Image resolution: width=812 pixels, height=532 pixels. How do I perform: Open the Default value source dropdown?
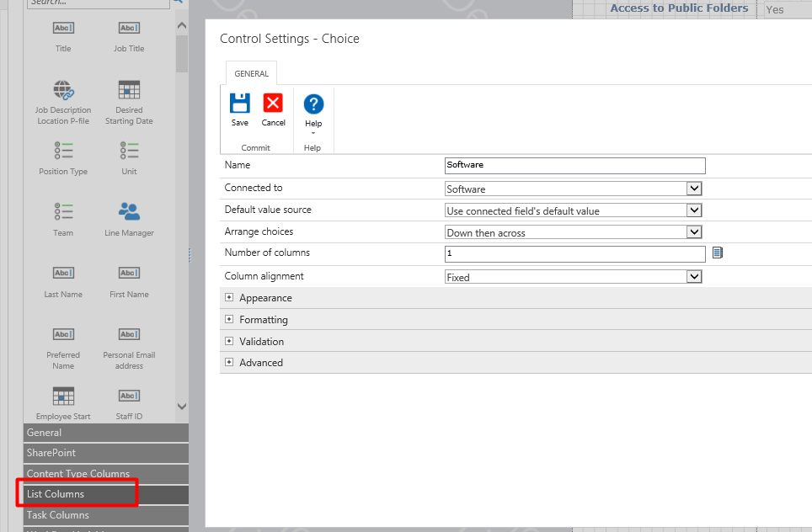[694, 210]
